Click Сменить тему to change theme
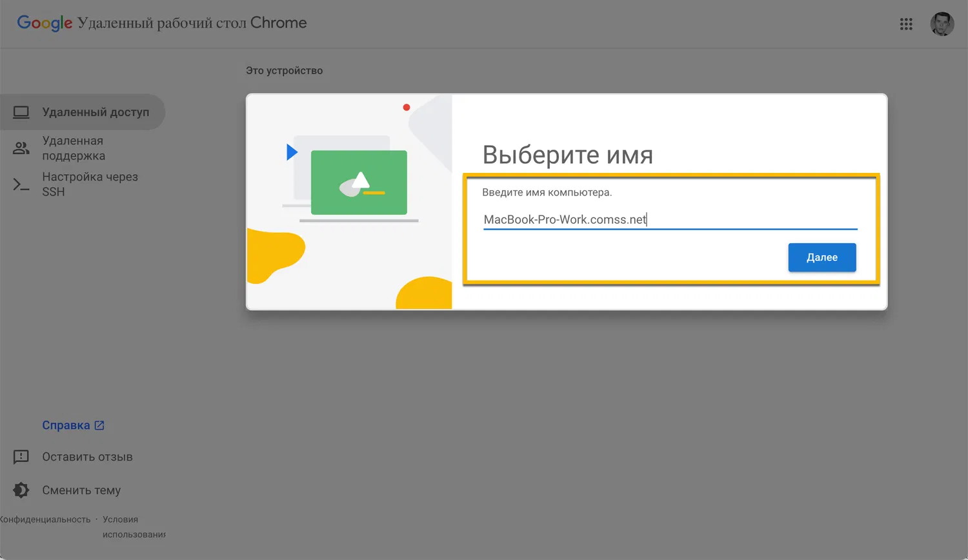This screenshot has width=968, height=560. 81,490
